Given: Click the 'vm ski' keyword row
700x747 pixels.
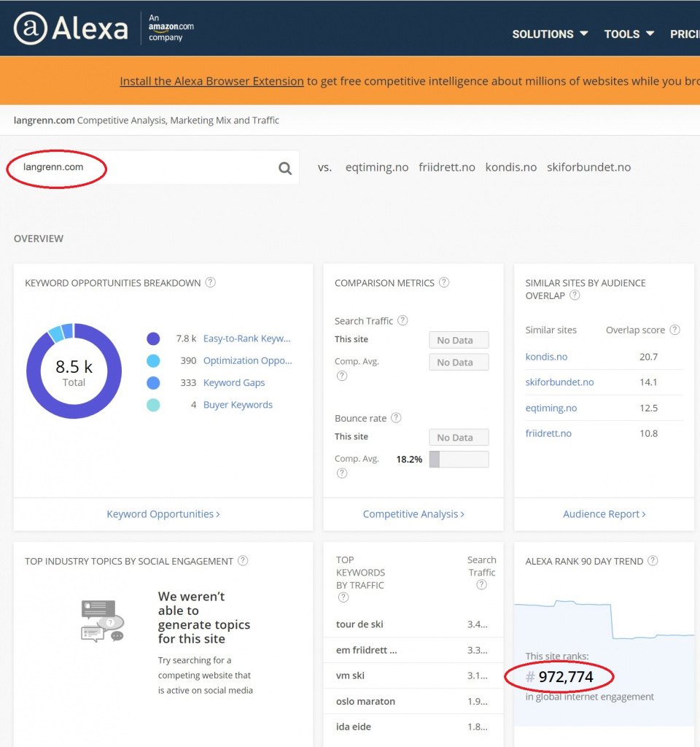Looking at the screenshot, I should (413, 676).
